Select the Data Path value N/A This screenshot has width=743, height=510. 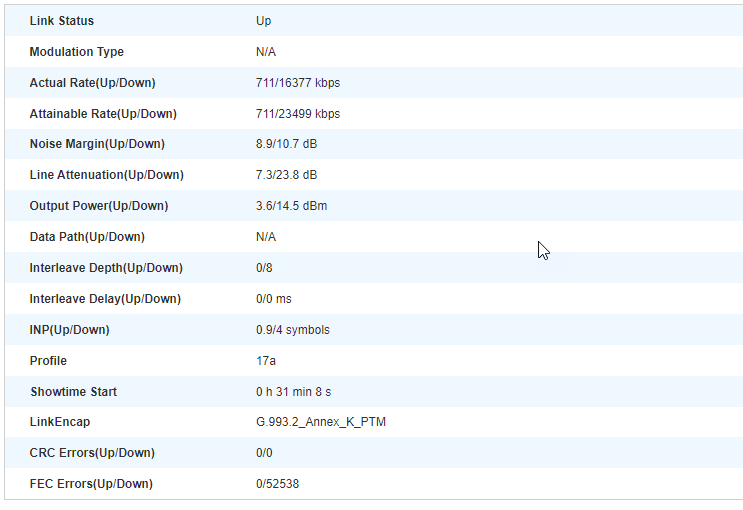(266, 237)
